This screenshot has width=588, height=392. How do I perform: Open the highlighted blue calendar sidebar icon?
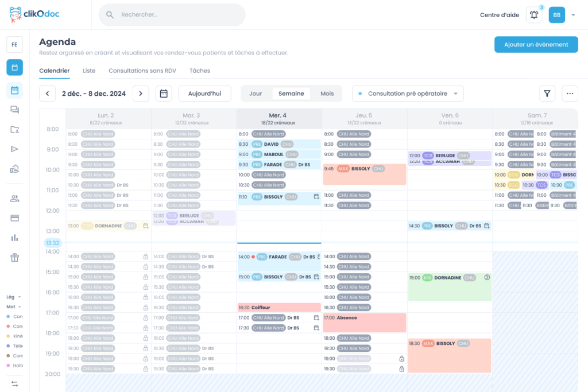point(14,68)
